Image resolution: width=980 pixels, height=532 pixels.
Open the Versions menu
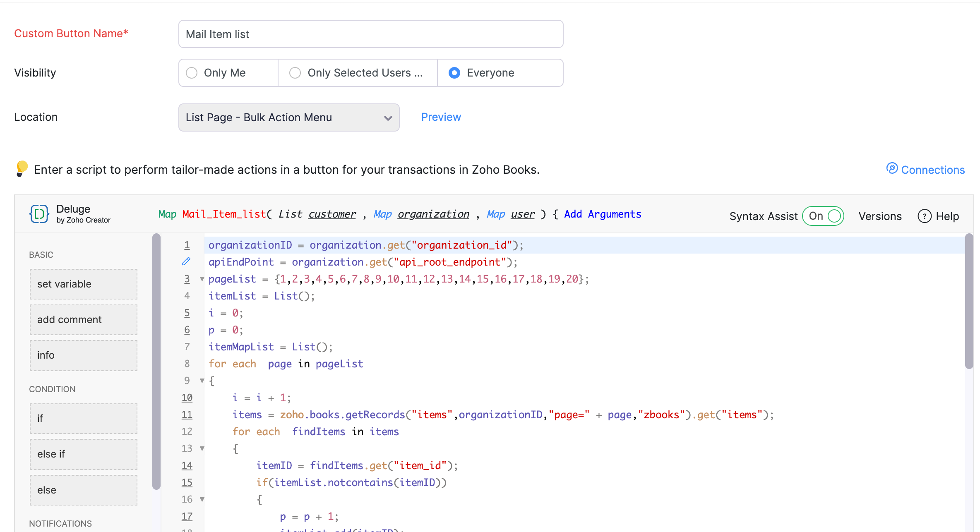[x=880, y=216]
